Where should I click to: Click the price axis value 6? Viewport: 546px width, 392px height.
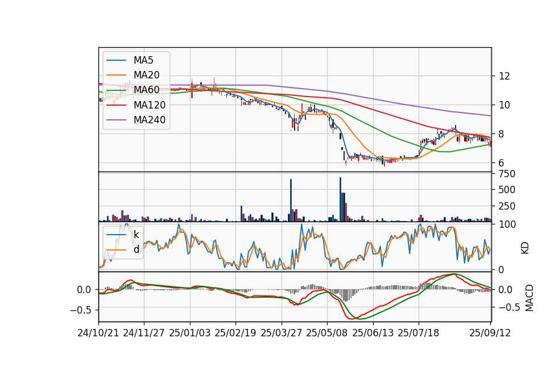click(502, 163)
